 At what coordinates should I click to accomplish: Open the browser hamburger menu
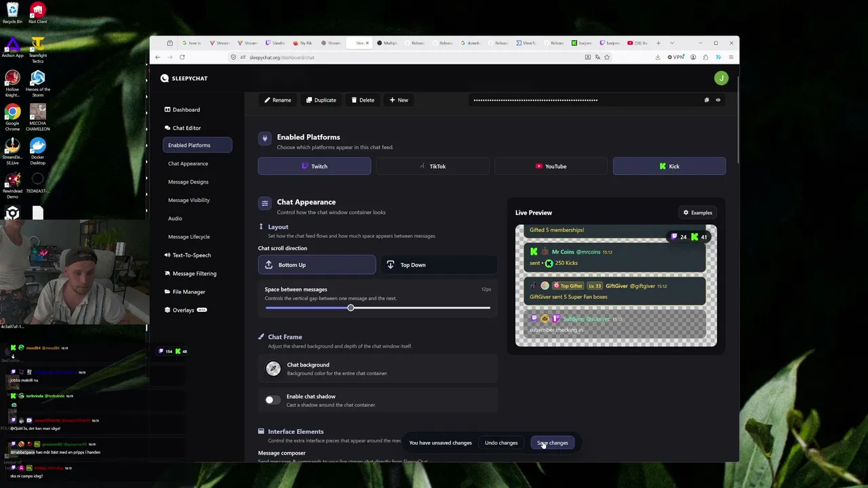[730, 57]
